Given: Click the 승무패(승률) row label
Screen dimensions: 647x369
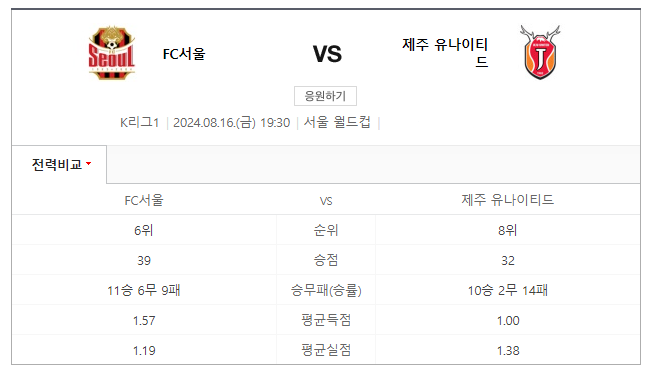Looking at the screenshot, I should pos(326,290).
